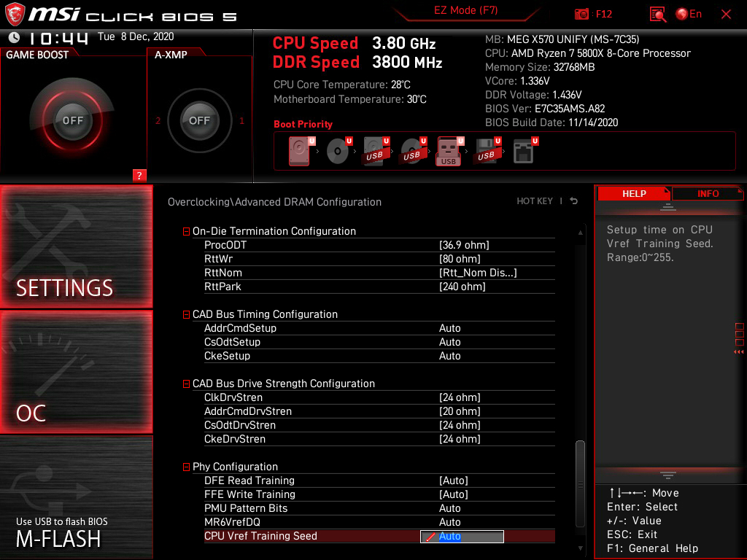Switch to the HELP tab
Screen dimensions: 747x560
pyautogui.click(x=634, y=194)
